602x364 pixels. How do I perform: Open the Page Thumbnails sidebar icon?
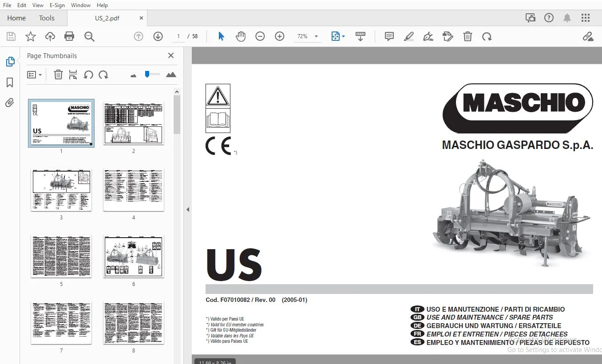click(x=10, y=62)
